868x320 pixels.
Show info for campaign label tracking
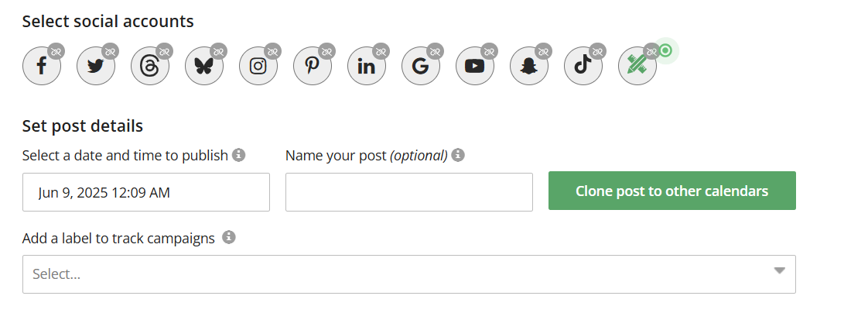[x=228, y=238]
